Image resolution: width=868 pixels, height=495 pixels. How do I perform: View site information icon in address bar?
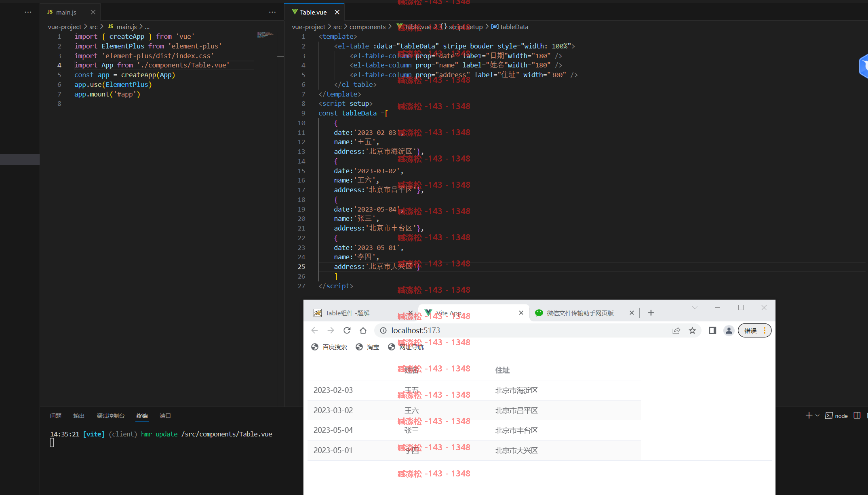383,331
